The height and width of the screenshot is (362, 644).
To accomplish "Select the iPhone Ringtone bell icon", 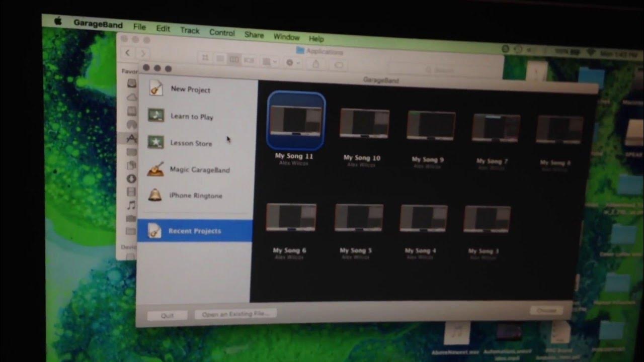I will pyautogui.click(x=155, y=195).
